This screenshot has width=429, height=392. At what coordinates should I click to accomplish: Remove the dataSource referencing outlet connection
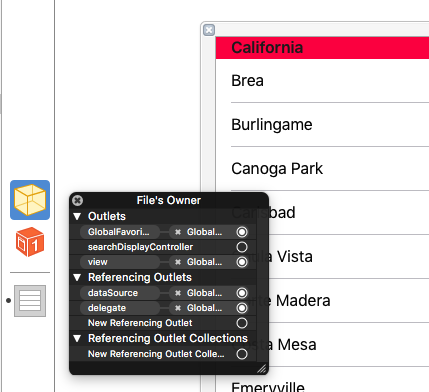(178, 293)
